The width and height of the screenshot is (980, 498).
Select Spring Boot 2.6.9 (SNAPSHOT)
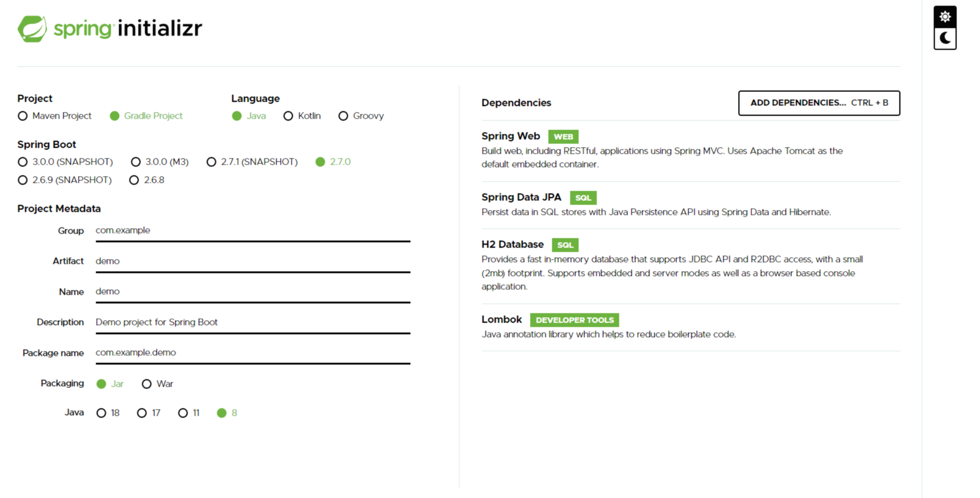click(65, 180)
